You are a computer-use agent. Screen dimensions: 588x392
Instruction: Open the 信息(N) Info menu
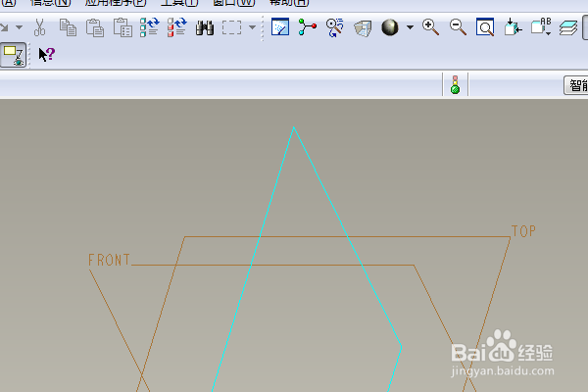pos(50,3)
